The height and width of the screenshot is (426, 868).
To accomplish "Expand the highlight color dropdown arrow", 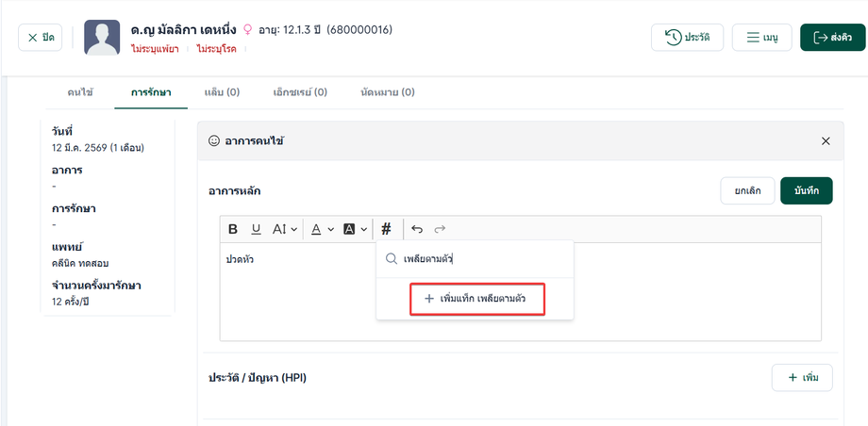I will click(363, 229).
